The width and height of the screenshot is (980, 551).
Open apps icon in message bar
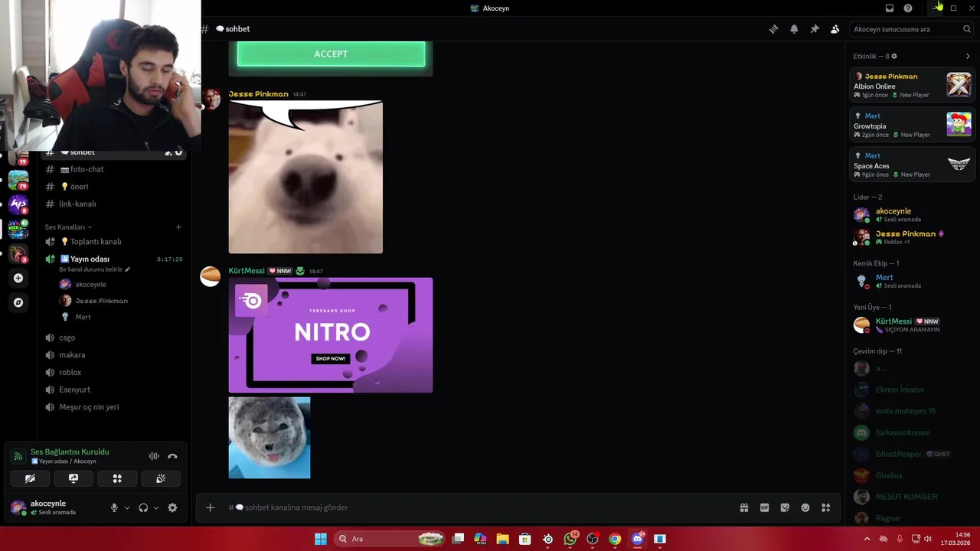coord(825,507)
